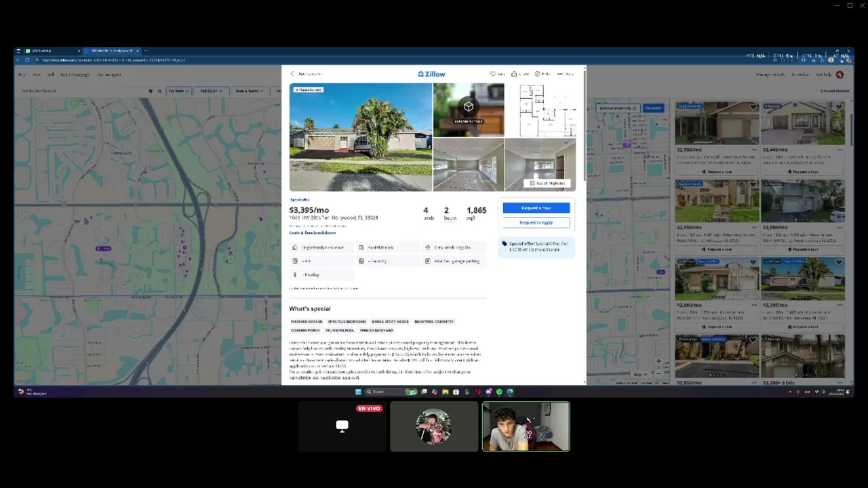The width and height of the screenshot is (868, 488).
Task: Request a tour on the $2,900/mo card
Action: (717, 171)
